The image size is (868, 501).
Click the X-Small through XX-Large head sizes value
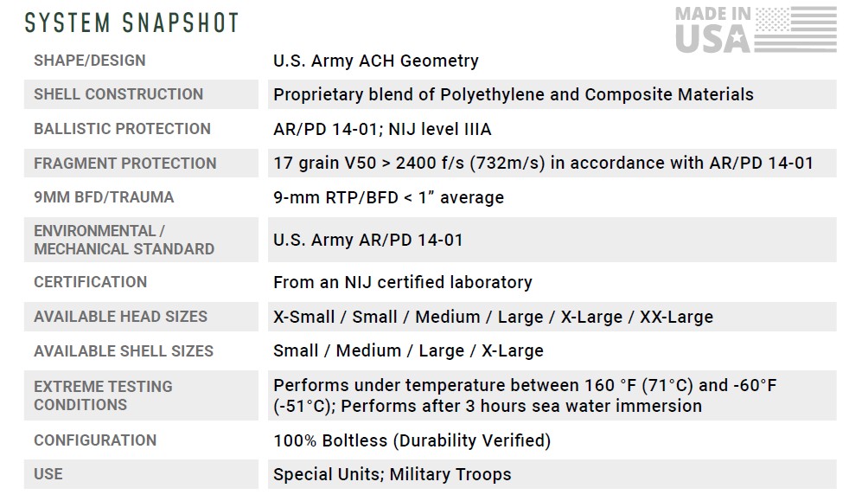[493, 317]
